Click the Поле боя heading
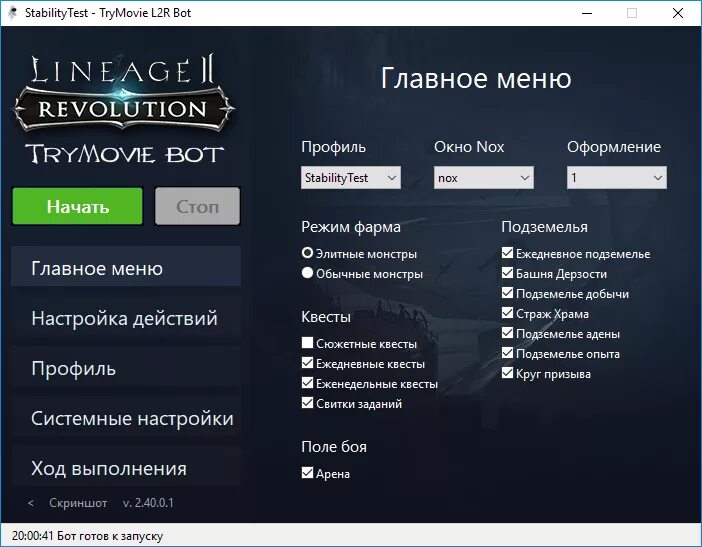This screenshot has height=547, width=702. point(334,447)
